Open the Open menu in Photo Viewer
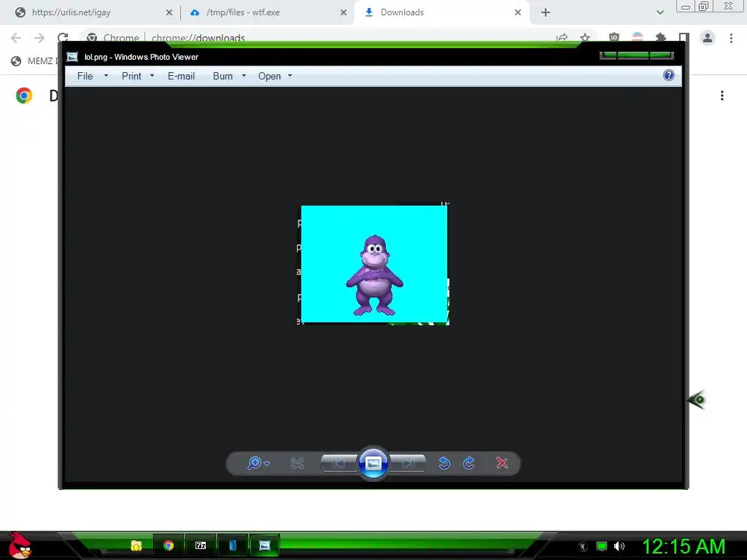 tap(269, 76)
